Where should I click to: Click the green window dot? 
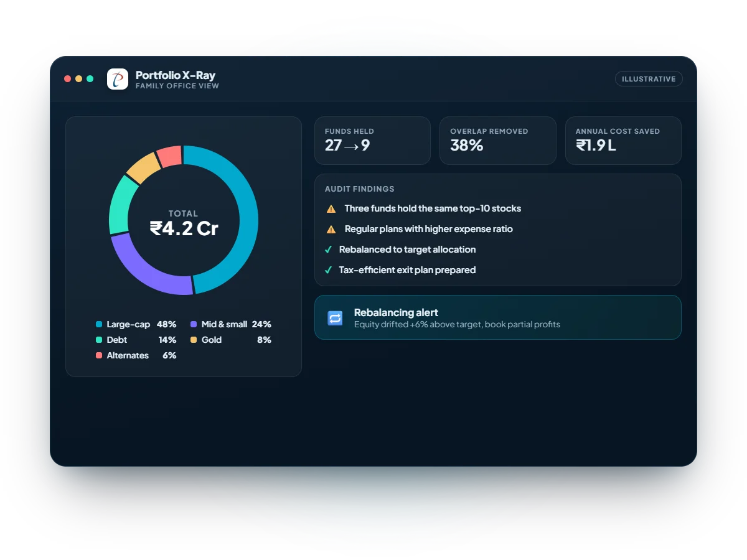point(90,79)
